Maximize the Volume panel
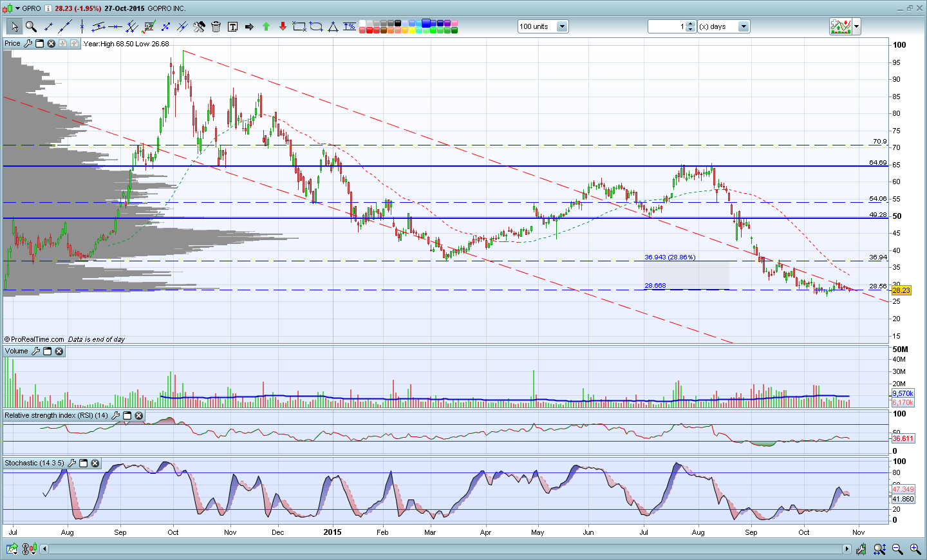The height and width of the screenshot is (560, 927). (x=48, y=351)
